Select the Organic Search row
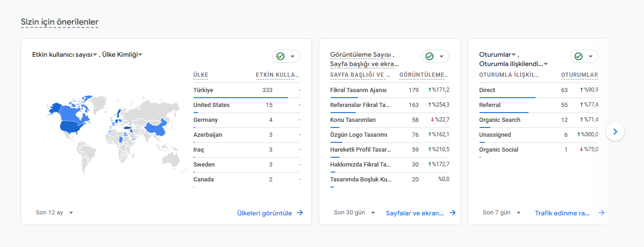The image size is (644, 247). pos(539,120)
